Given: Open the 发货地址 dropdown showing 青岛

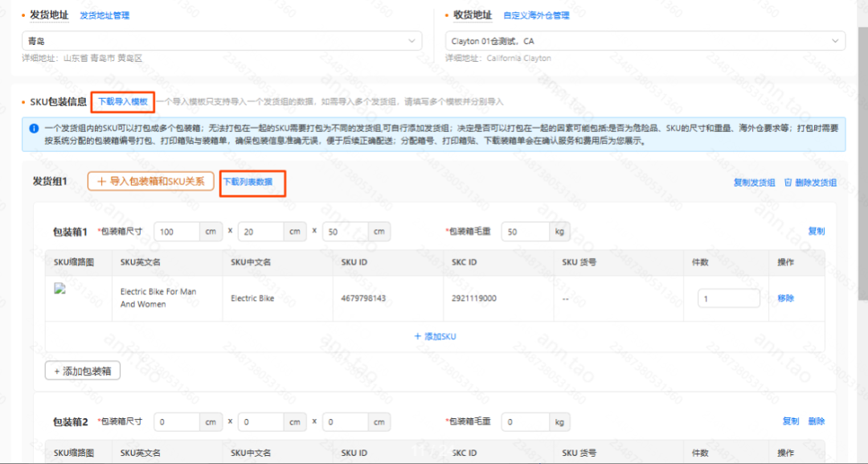Looking at the screenshot, I should click(221, 40).
